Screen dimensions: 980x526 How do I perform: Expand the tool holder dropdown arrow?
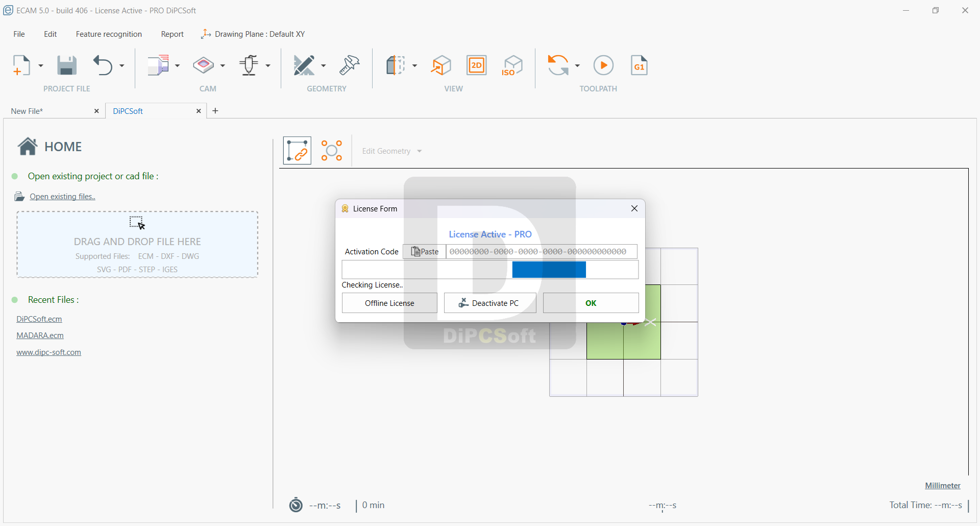tap(268, 65)
